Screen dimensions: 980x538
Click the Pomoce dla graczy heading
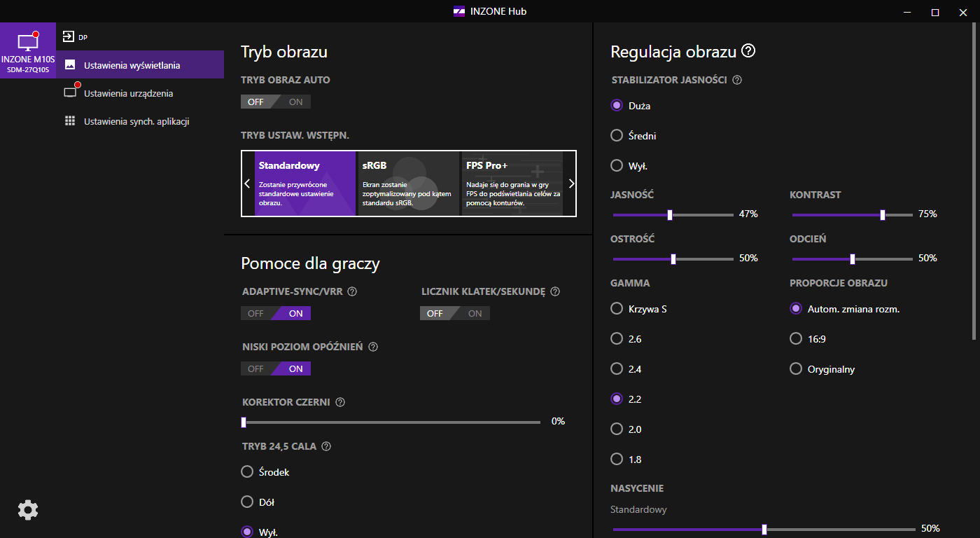310,263
